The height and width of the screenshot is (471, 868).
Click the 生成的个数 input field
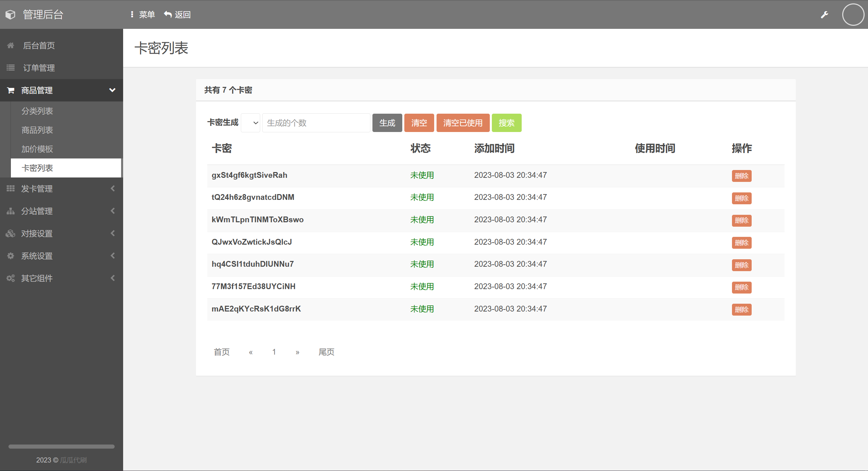point(316,123)
